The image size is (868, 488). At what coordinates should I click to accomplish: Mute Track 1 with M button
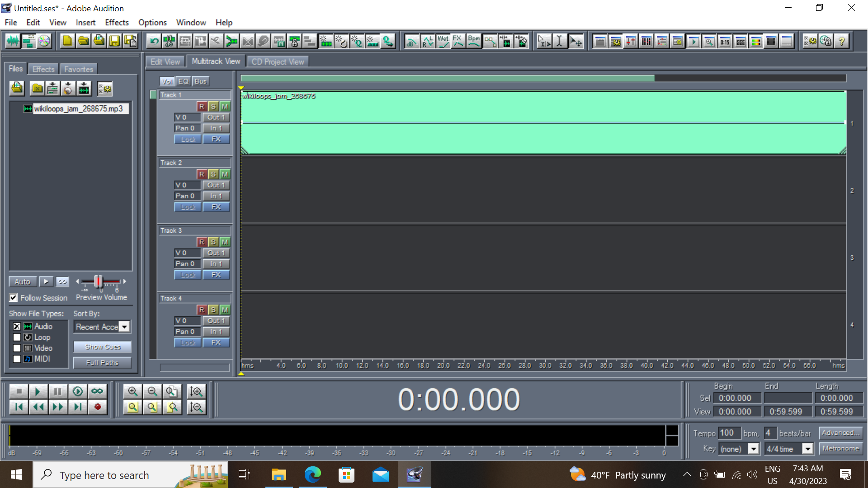(225, 107)
